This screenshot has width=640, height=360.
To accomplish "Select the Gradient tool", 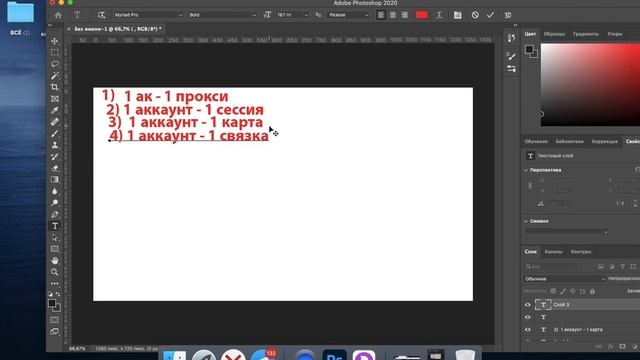I will (x=54, y=180).
